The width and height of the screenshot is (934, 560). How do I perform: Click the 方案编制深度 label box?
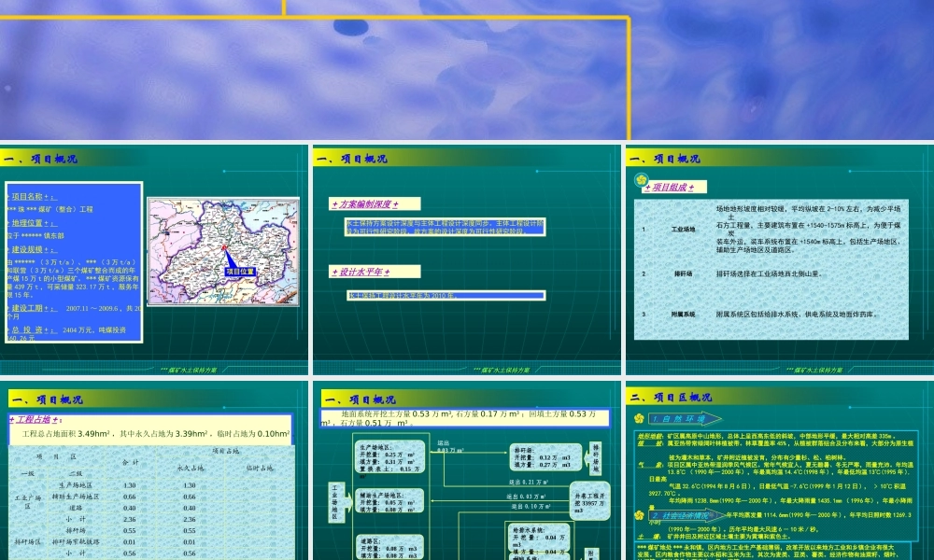click(375, 203)
